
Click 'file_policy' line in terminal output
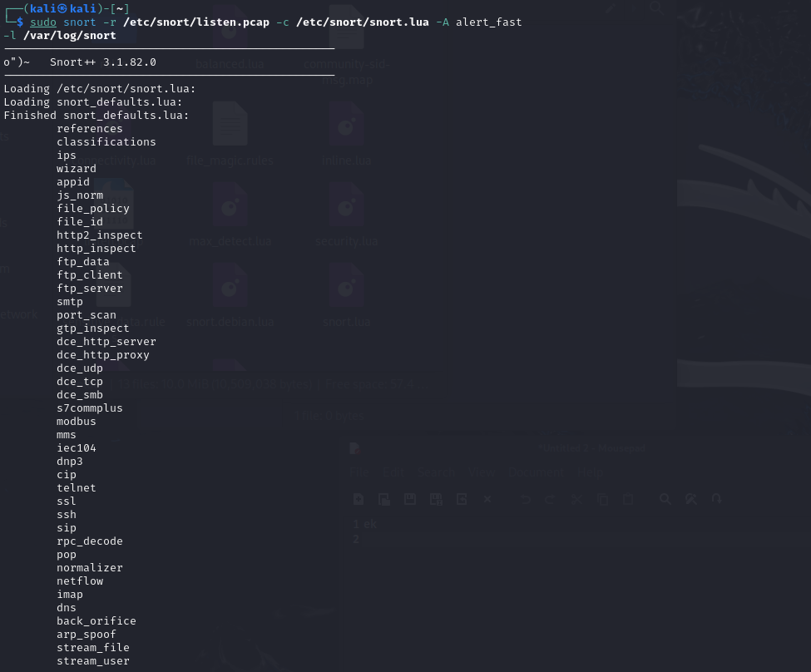click(93, 209)
